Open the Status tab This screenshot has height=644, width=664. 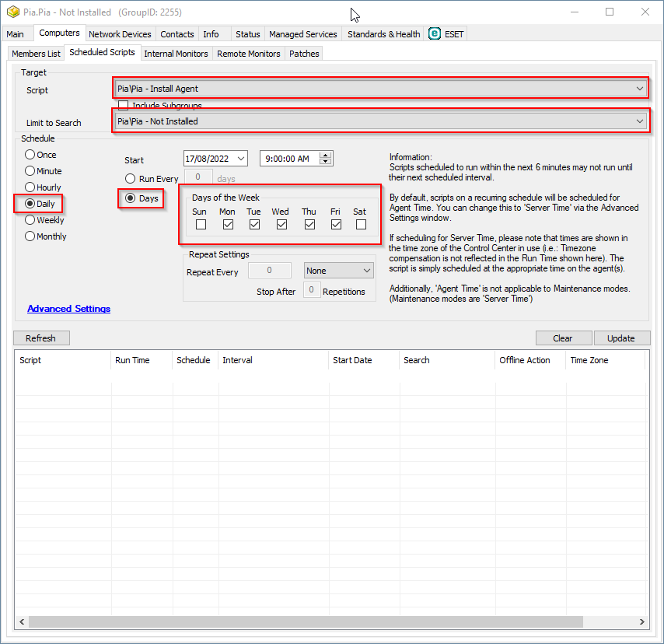coord(248,34)
